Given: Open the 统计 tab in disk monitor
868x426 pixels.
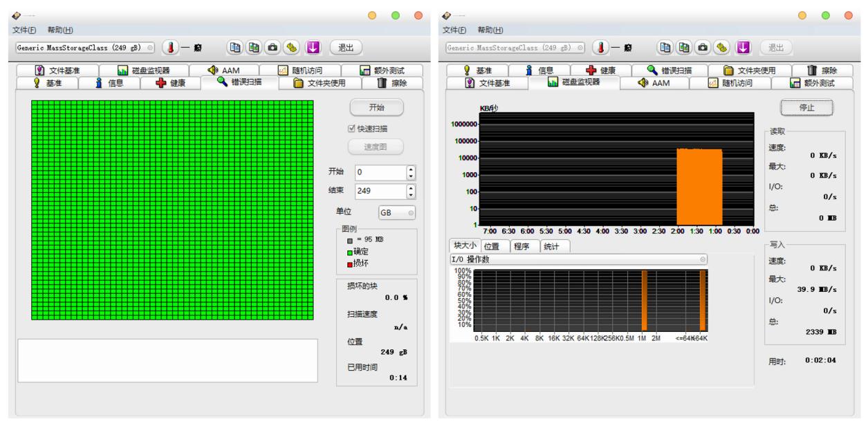Looking at the screenshot, I should [x=555, y=246].
